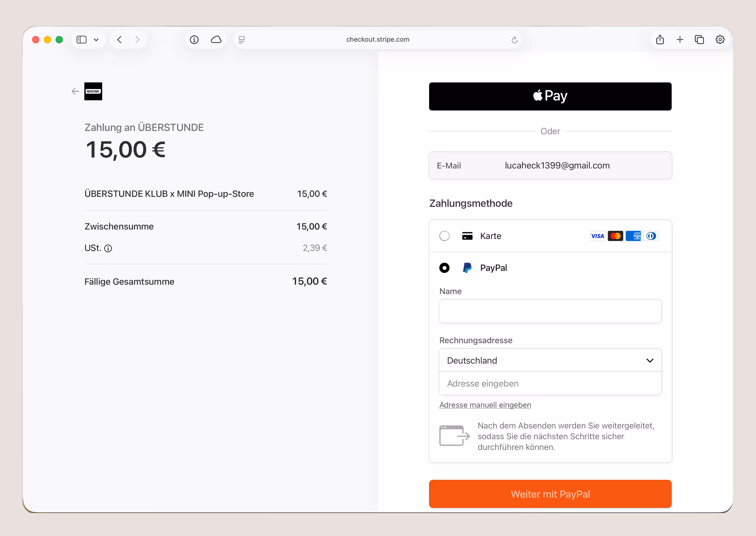Image resolution: width=756 pixels, height=536 pixels.
Task: Click the reader view icon in address bar
Action: point(242,40)
